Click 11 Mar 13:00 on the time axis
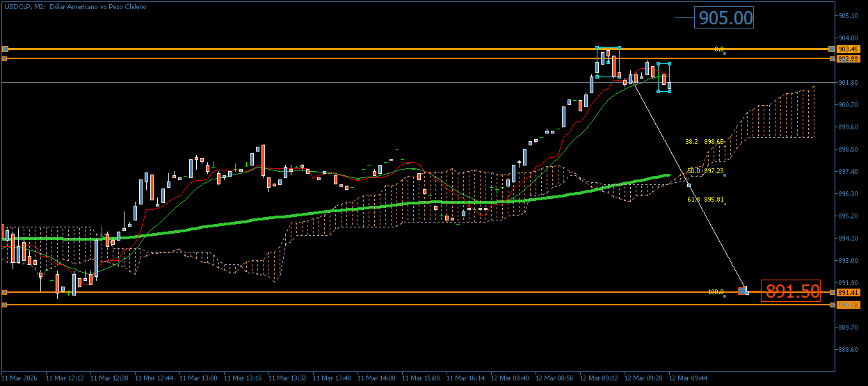This screenshot has width=868, height=386. 198,378
